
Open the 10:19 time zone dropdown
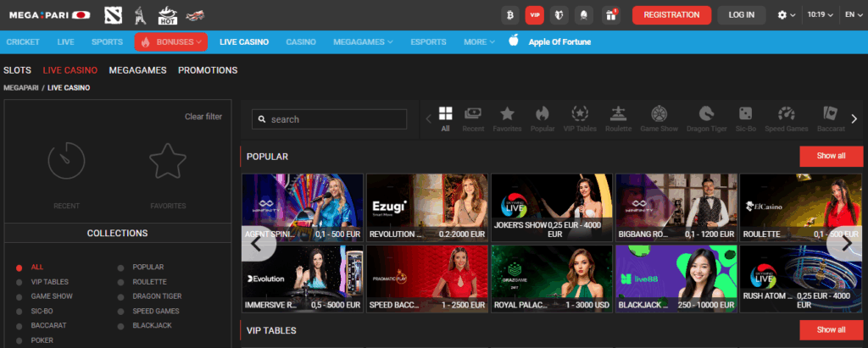point(821,15)
